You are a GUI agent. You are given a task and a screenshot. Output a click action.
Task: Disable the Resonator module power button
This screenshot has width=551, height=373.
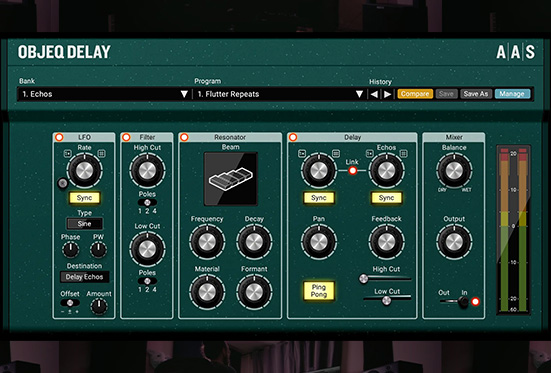184,137
